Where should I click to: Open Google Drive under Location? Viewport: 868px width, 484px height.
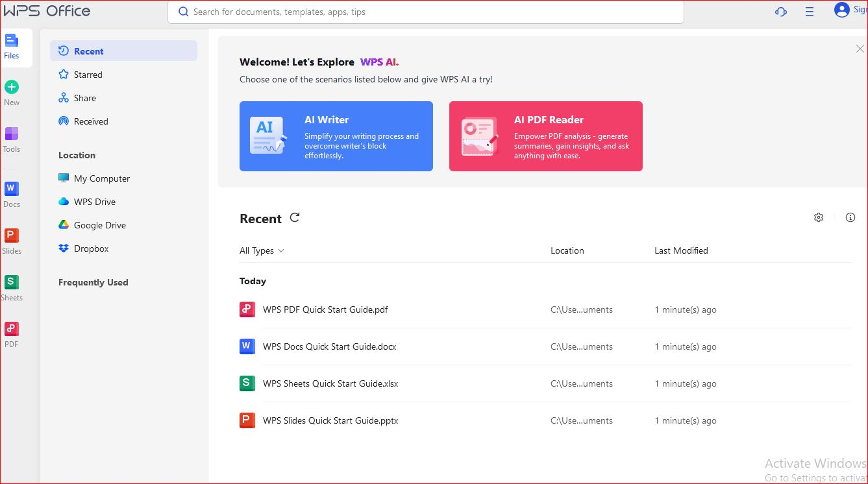(x=99, y=225)
